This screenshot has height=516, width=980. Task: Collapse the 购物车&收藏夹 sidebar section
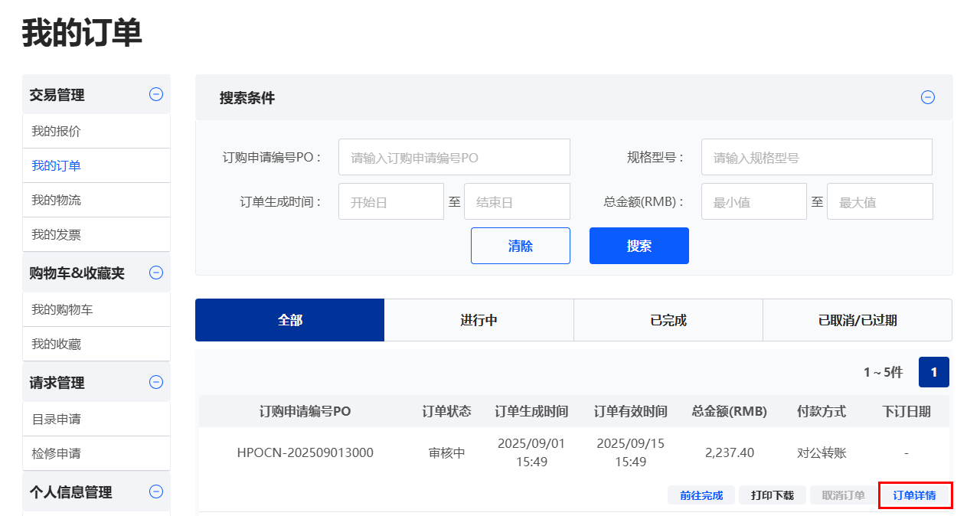tap(156, 273)
